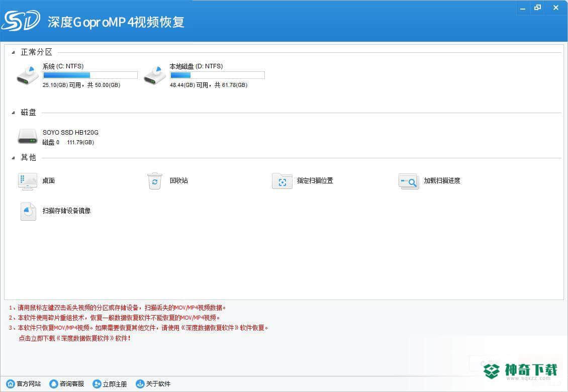Image resolution: width=568 pixels, height=392 pixels.
Task: Click the SOYO SSD HB120G label
Action: pyautogui.click(x=71, y=133)
